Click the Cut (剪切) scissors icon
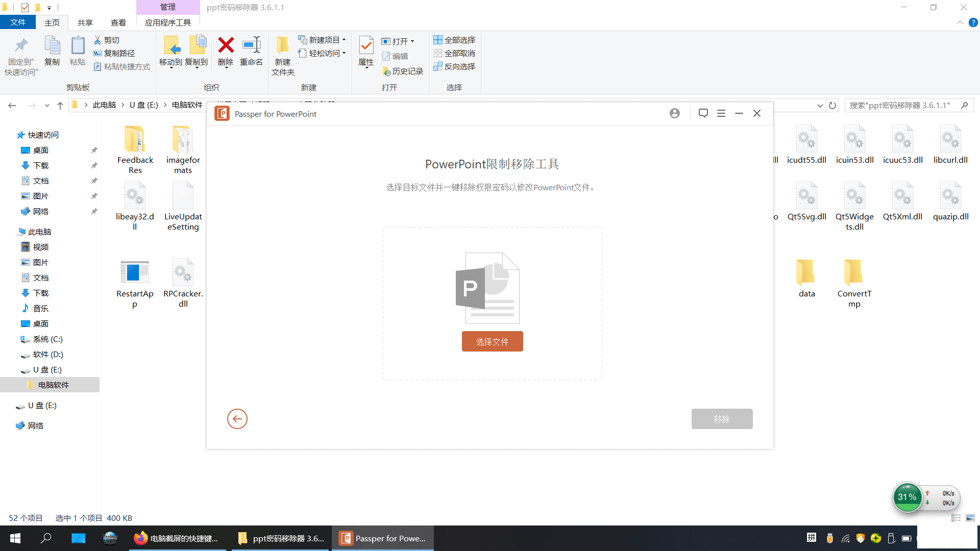This screenshot has height=551, width=980. [x=97, y=40]
